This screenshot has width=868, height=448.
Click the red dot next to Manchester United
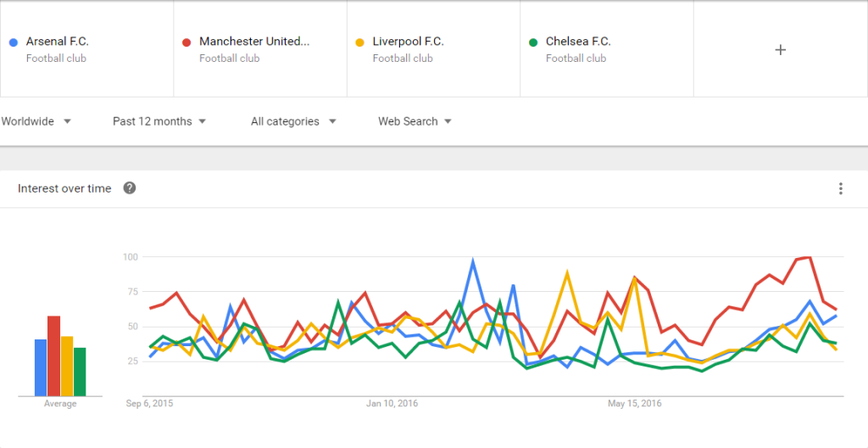pyautogui.click(x=186, y=42)
